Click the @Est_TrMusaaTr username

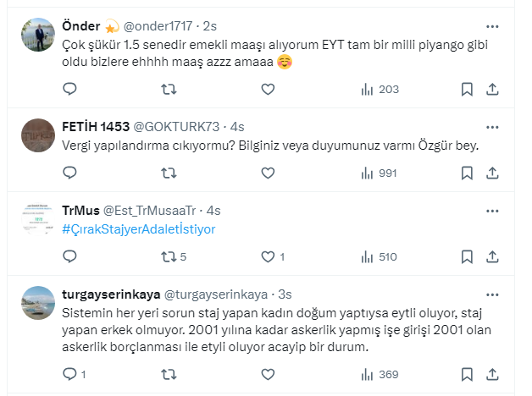(x=149, y=211)
